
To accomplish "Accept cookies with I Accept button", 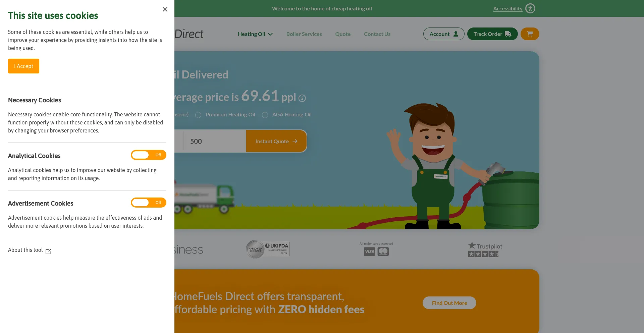I will point(23,66).
